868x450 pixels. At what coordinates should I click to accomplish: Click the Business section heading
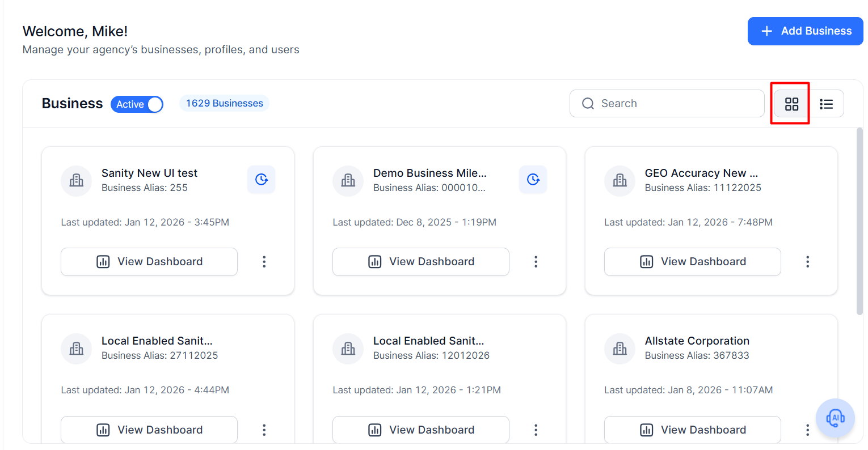click(72, 103)
